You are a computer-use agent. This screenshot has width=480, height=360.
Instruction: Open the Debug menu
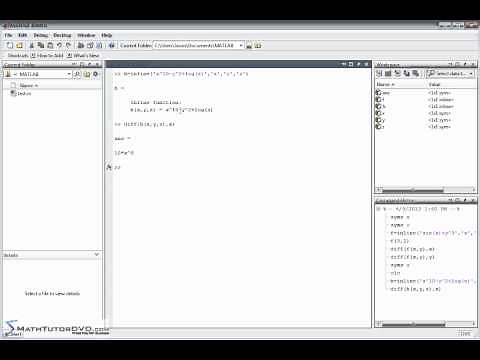[41, 35]
